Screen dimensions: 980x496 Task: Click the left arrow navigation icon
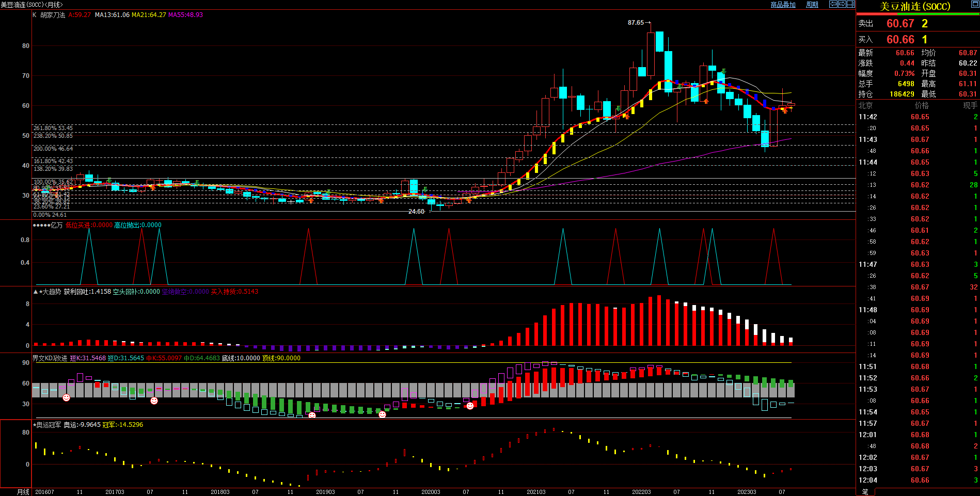[833, 4]
